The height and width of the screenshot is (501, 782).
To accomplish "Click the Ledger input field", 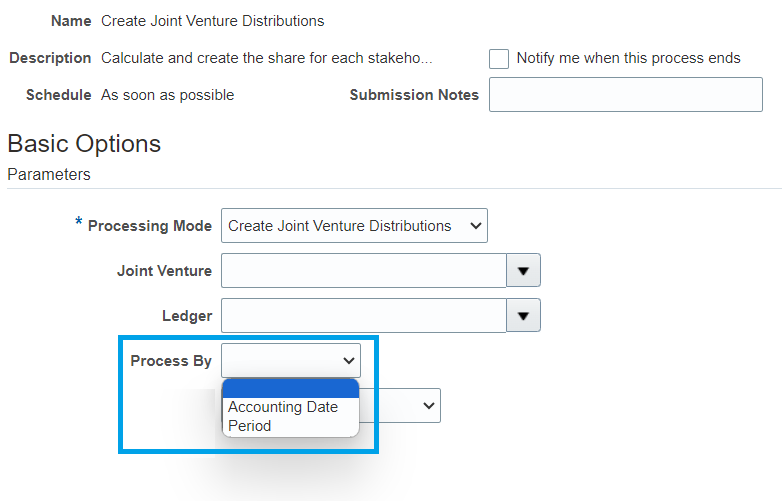I will point(364,316).
